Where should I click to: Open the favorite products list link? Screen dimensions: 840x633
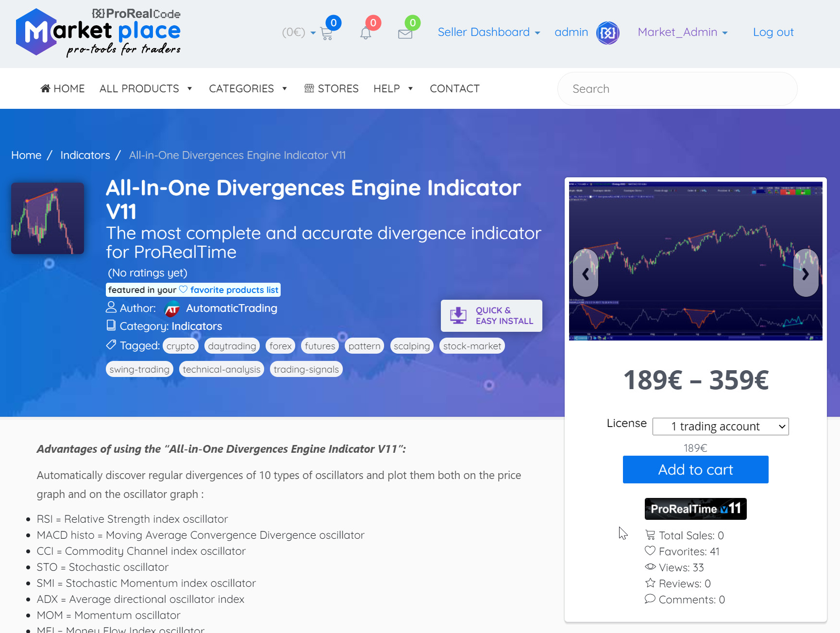[234, 290]
